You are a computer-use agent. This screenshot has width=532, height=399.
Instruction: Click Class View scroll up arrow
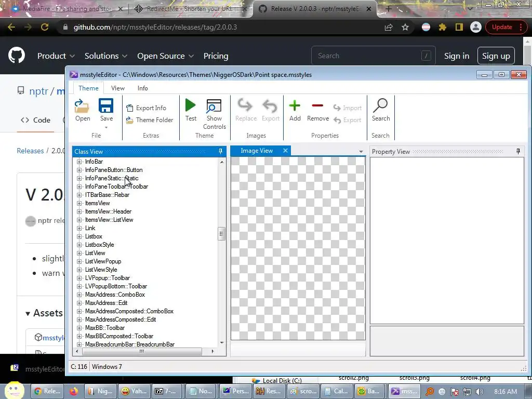(222, 162)
